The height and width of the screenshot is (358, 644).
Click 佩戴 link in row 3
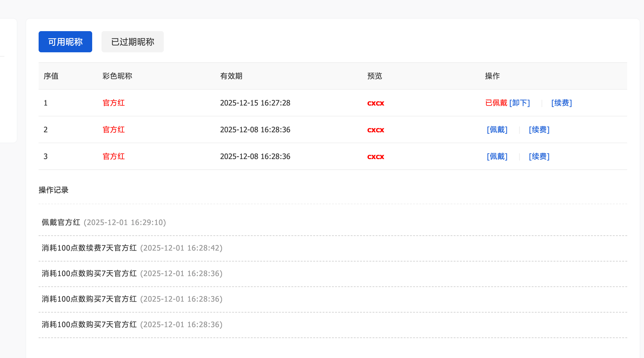497,156
